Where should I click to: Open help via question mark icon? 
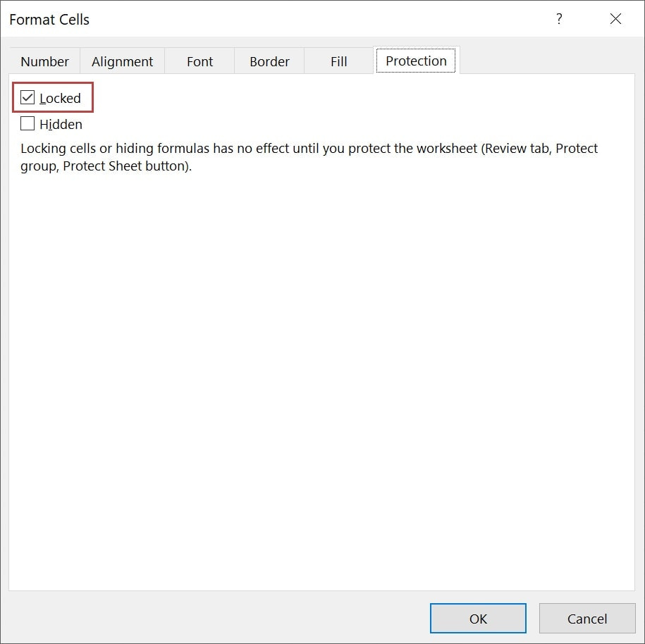point(559,18)
